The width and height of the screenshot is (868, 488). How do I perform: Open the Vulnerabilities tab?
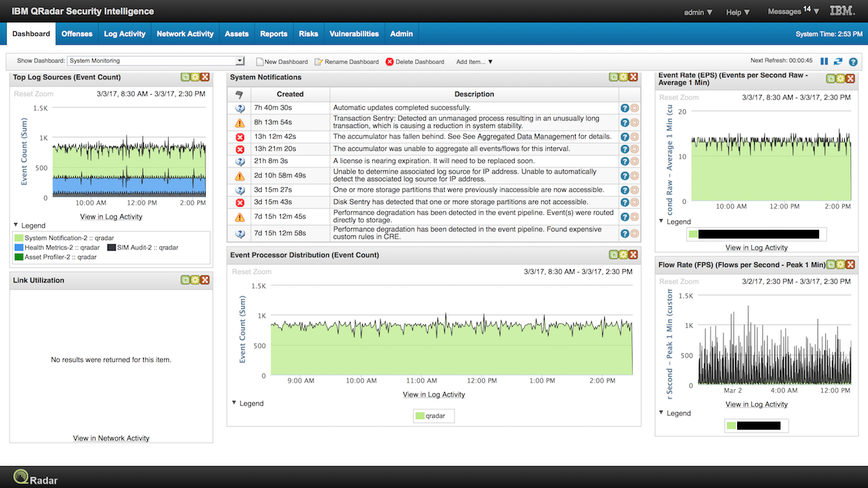(354, 33)
